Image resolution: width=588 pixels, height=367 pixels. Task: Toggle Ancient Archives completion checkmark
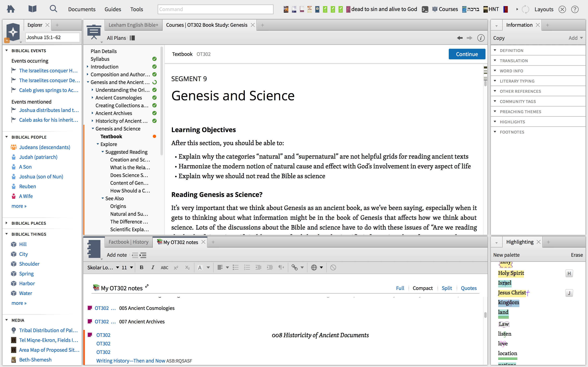[x=154, y=113]
